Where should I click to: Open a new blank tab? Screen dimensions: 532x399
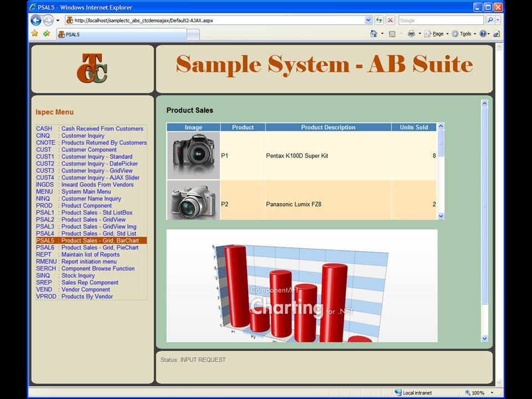pyautogui.click(x=193, y=34)
